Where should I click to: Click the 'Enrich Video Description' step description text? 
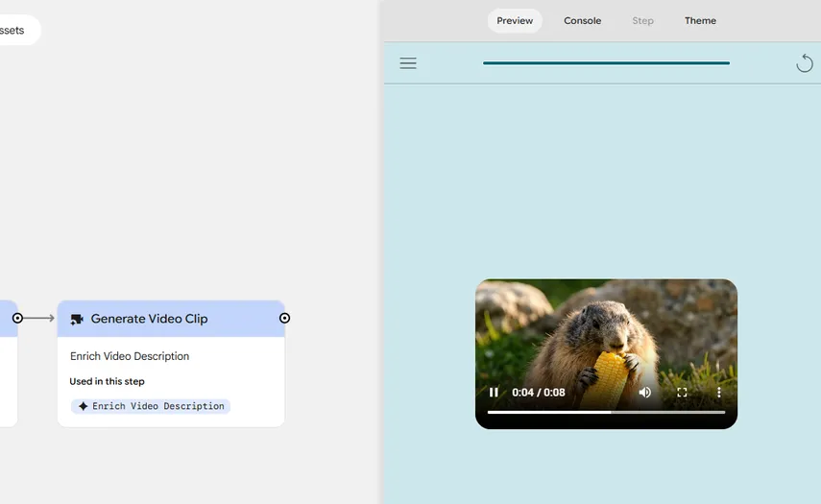tap(130, 356)
